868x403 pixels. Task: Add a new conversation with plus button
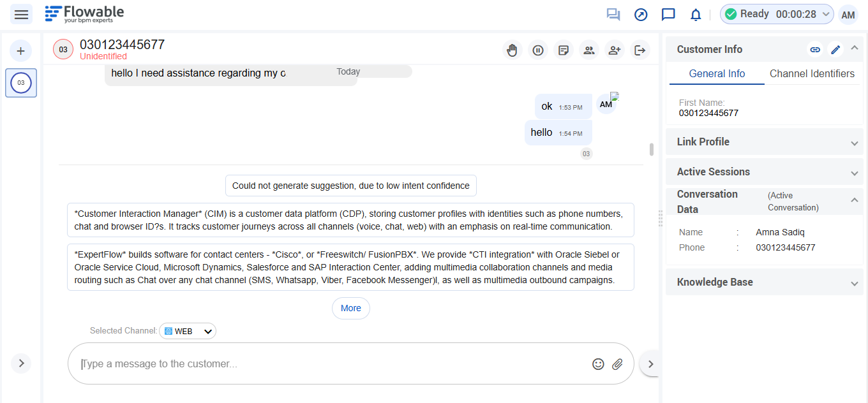(20, 51)
